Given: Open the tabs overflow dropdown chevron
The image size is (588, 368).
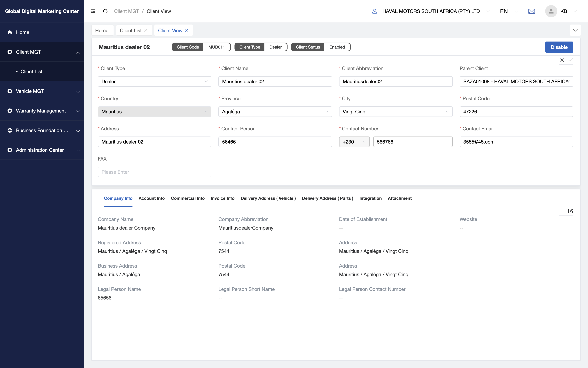Looking at the screenshot, I should coord(575,30).
